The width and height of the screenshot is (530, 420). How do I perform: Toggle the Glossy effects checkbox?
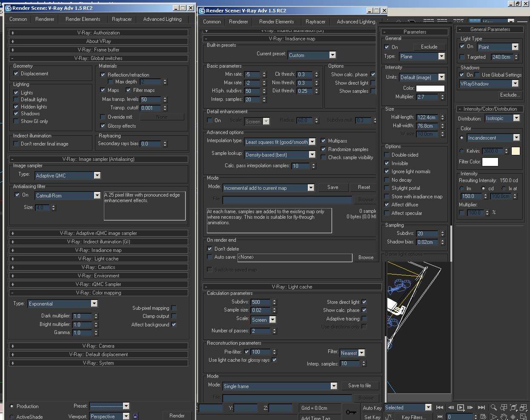(103, 126)
